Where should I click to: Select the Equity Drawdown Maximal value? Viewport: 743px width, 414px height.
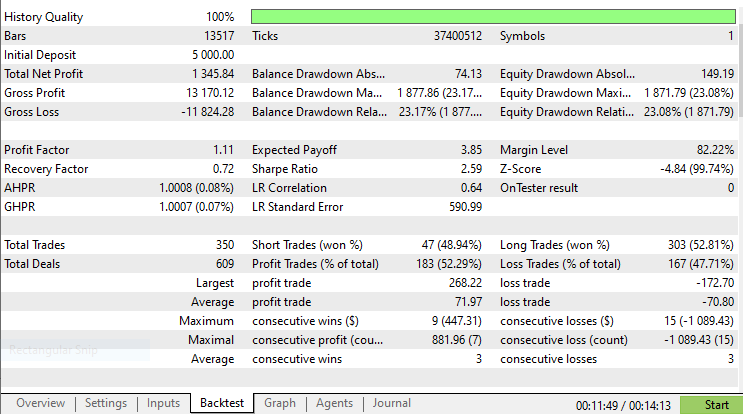(x=689, y=93)
